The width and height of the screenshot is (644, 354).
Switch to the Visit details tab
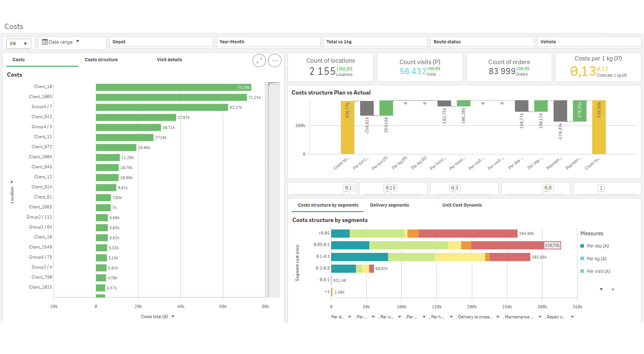point(169,60)
